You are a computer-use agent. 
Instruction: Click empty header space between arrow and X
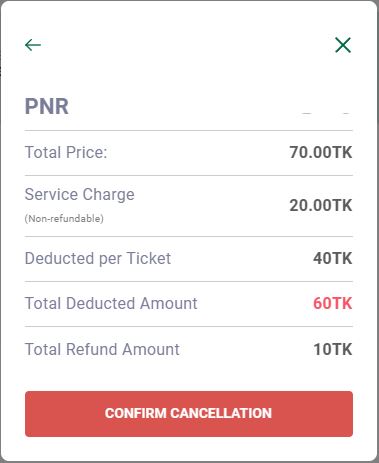pos(187,45)
